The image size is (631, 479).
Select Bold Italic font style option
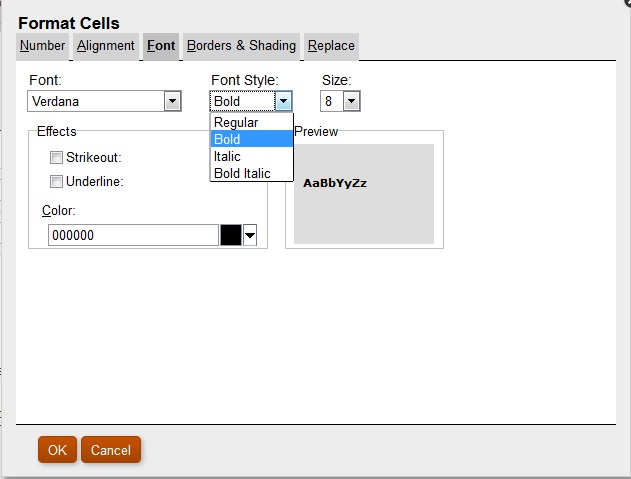click(x=242, y=173)
